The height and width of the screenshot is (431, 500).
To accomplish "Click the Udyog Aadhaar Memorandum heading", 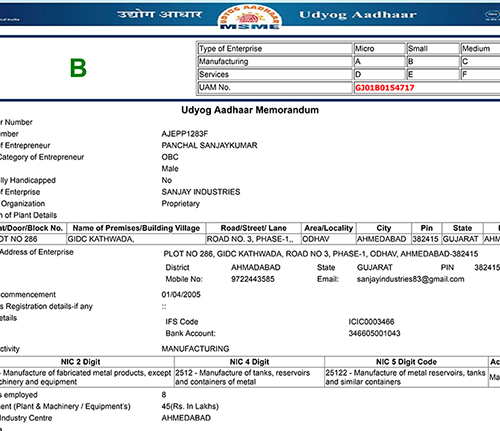I will (x=250, y=110).
